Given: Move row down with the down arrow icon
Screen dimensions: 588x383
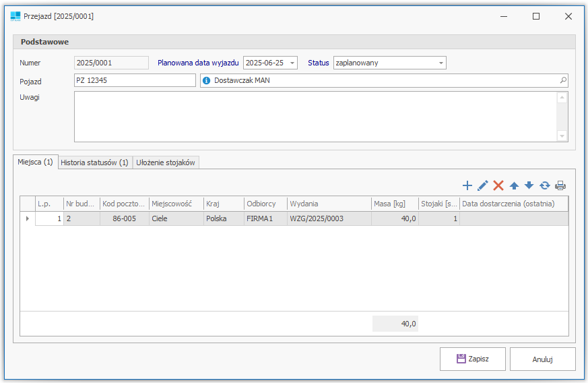Looking at the screenshot, I should pyautogui.click(x=529, y=185).
